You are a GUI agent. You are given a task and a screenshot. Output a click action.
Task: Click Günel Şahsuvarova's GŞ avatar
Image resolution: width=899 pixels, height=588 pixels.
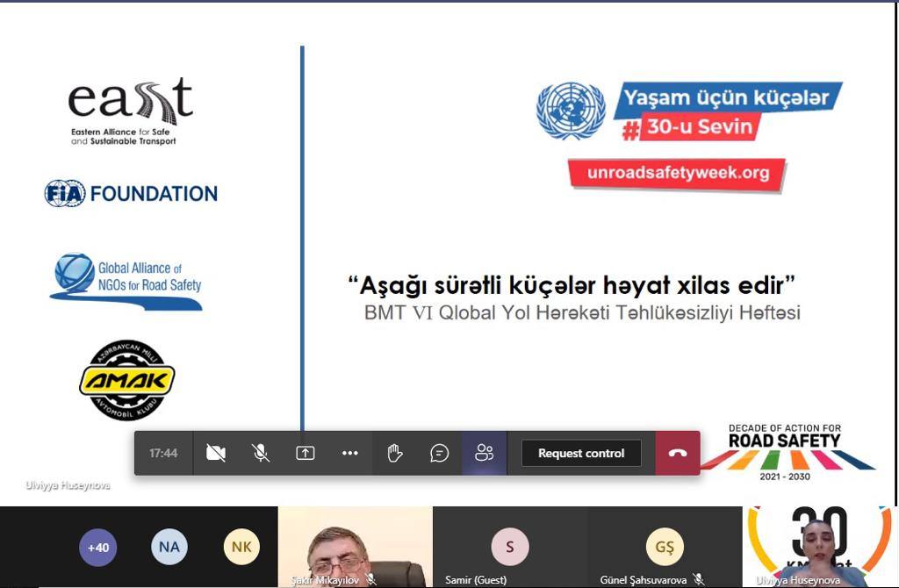(x=665, y=548)
